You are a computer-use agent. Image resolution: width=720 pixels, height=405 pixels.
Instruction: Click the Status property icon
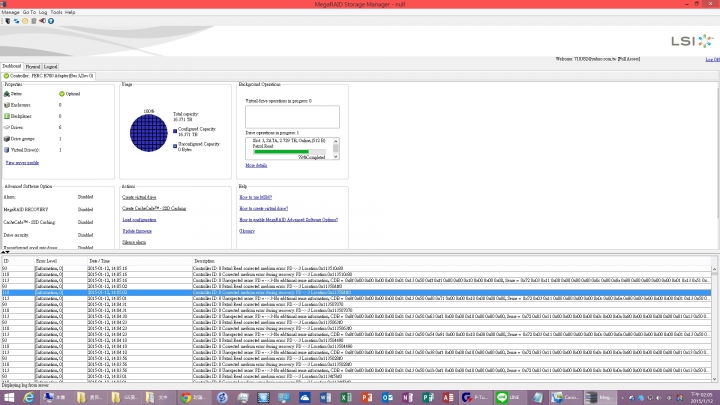pos(6,94)
